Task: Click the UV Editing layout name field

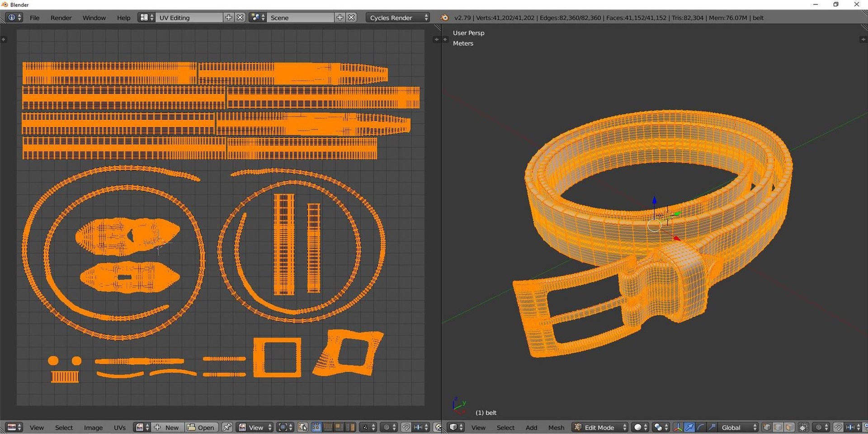Action: click(x=189, y=18)
